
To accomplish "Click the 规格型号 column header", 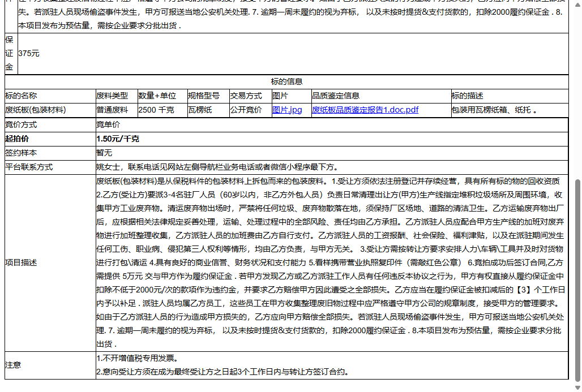I will [204, 96].
